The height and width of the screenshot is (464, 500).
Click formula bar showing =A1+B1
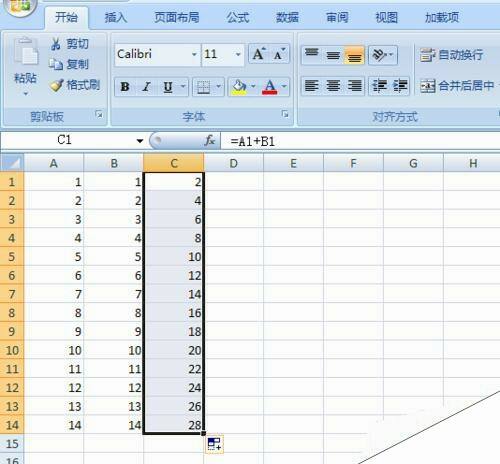(x=361, y=141)
